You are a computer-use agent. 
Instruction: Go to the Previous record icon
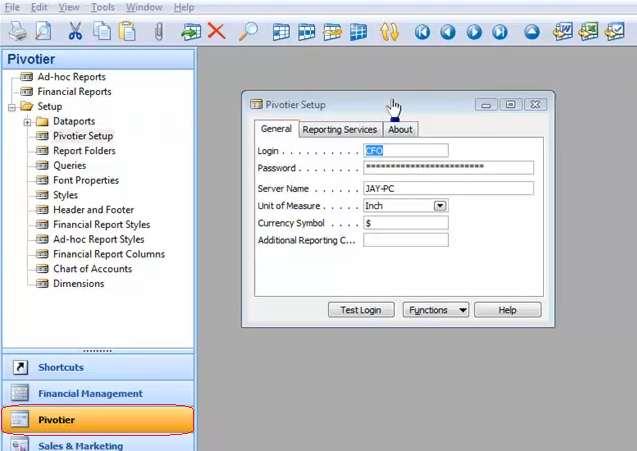point(448,32)
